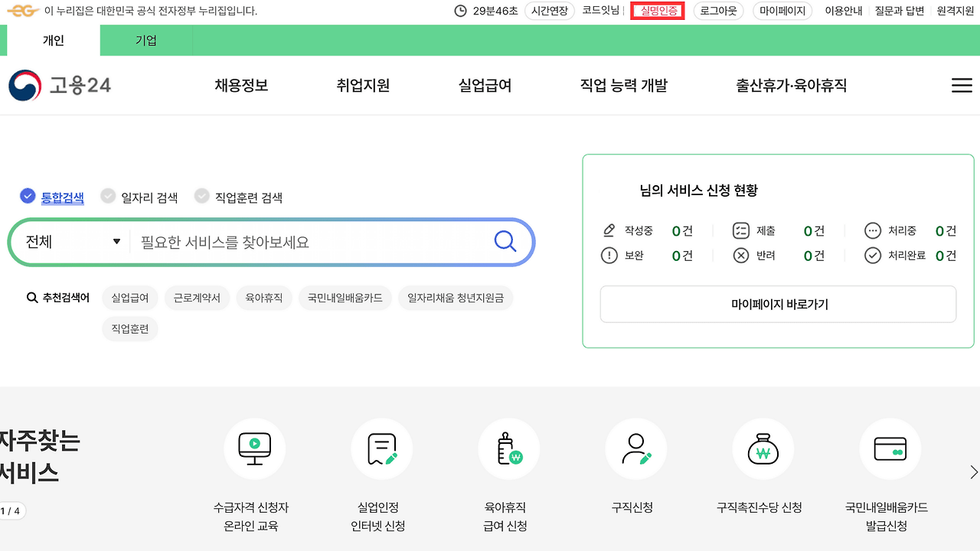Click the 실업급여 recommended keyword chip
980x551 pixels.
click(129, 298)
